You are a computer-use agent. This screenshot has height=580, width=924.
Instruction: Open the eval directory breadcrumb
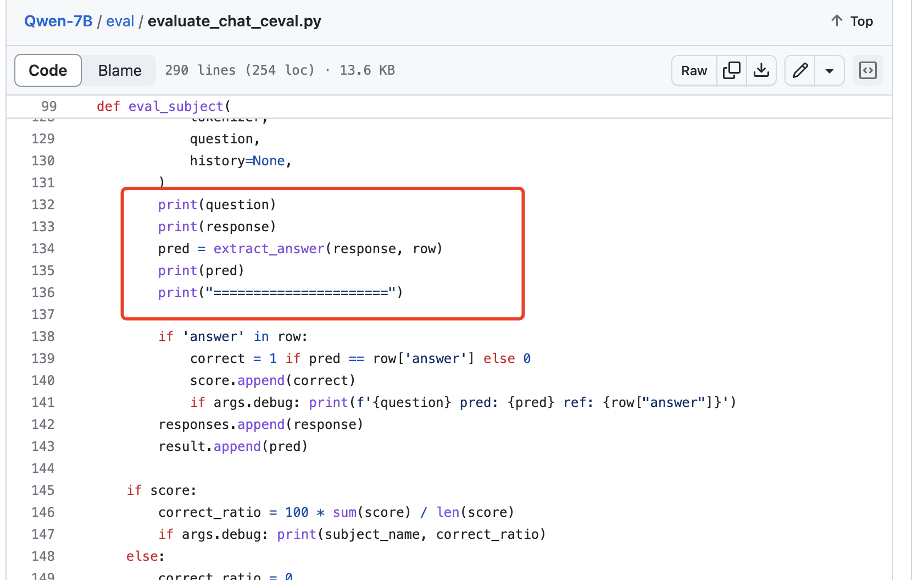pyautogui.click(x=120, y=21)
